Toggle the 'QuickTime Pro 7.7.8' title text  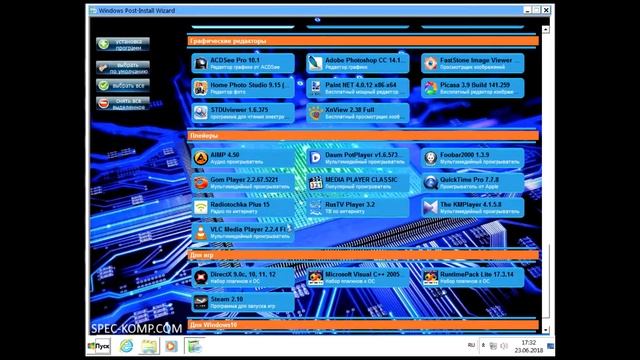point(469,180)
